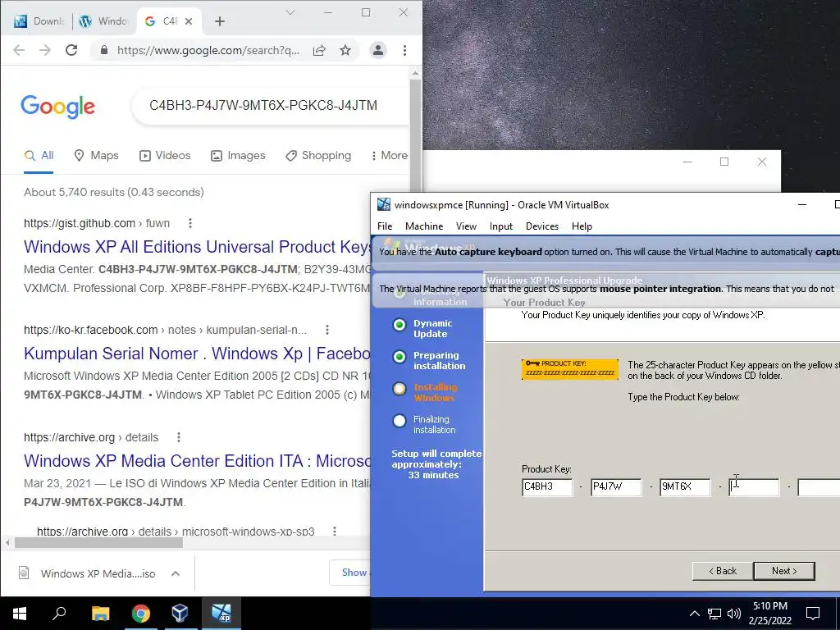Open Windows XP Media Center Edition ITA link
Viewport: 840px width, 630px height.
198,461
